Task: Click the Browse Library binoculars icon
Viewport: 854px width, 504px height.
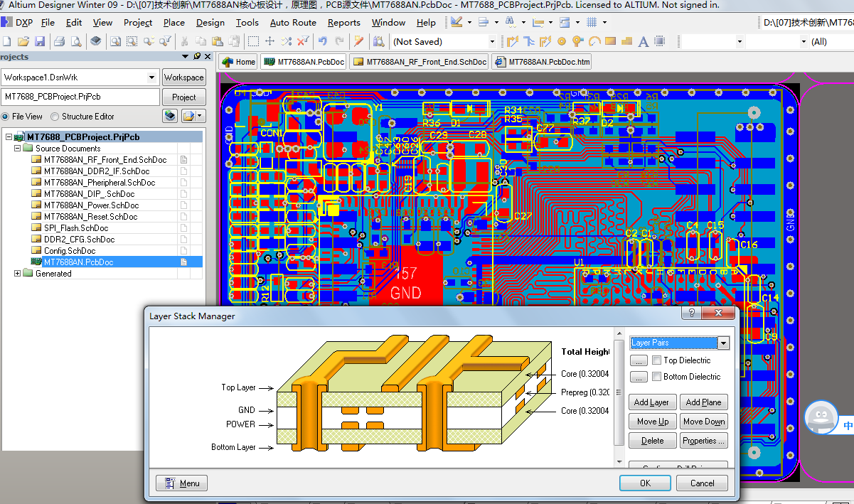Action: click(x=378, y=41)
